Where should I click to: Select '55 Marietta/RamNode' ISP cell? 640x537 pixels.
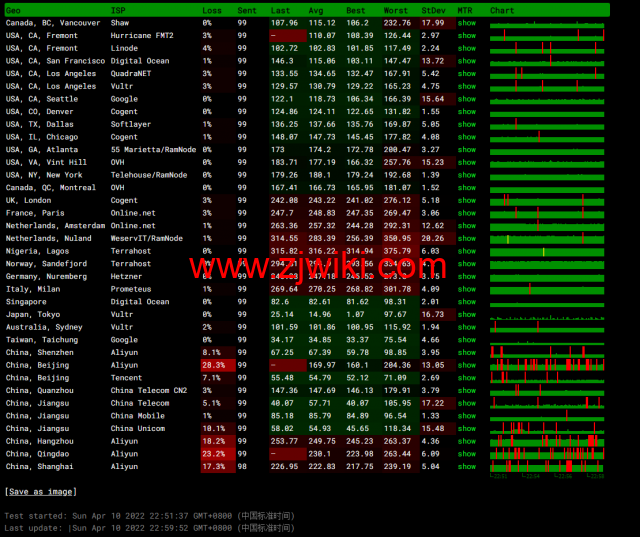pos(153,150)
